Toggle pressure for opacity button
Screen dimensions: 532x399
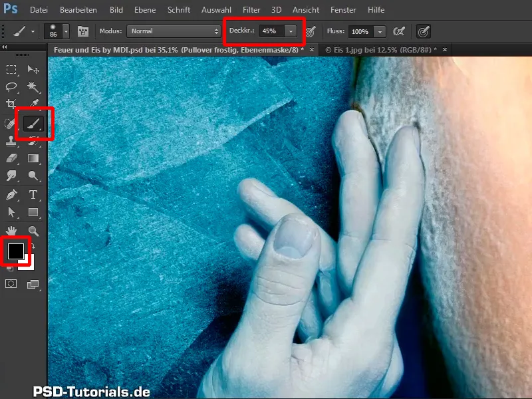click(x=311, y=31)
